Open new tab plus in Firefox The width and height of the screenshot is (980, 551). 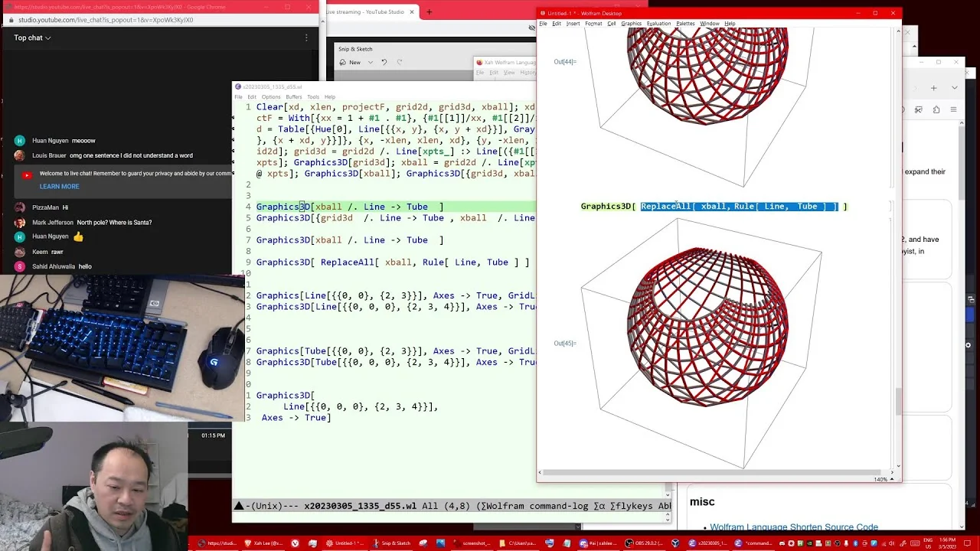click(x=933, y=88)
